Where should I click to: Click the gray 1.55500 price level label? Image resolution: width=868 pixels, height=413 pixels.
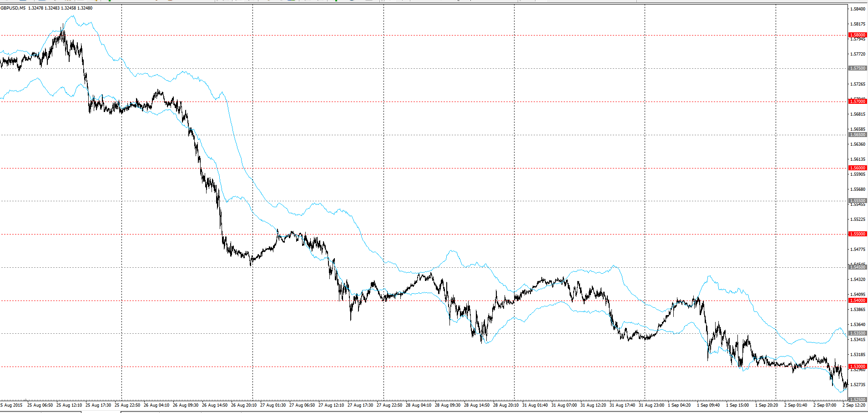tap(858, 201)
